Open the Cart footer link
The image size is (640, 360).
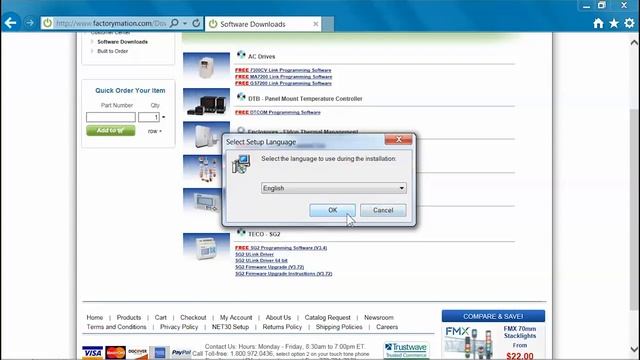pos(160,317)
